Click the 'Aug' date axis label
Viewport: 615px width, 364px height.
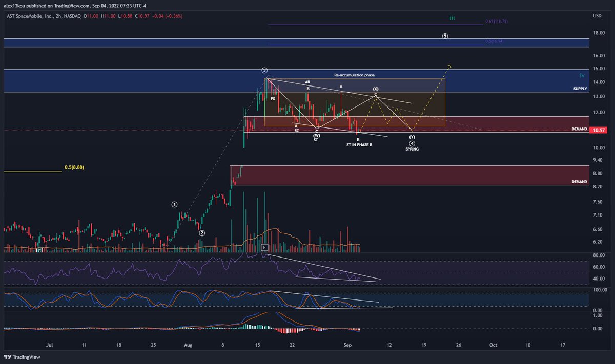[188, 345]
